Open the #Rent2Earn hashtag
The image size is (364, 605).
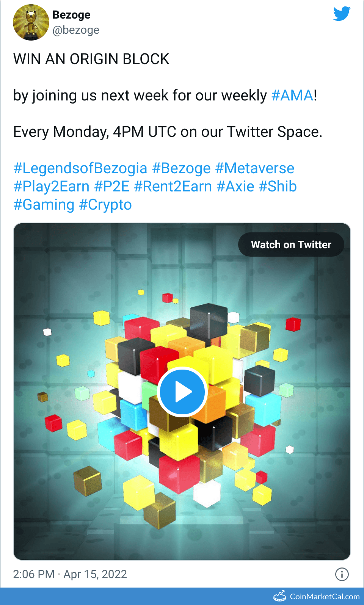point(173,187)
